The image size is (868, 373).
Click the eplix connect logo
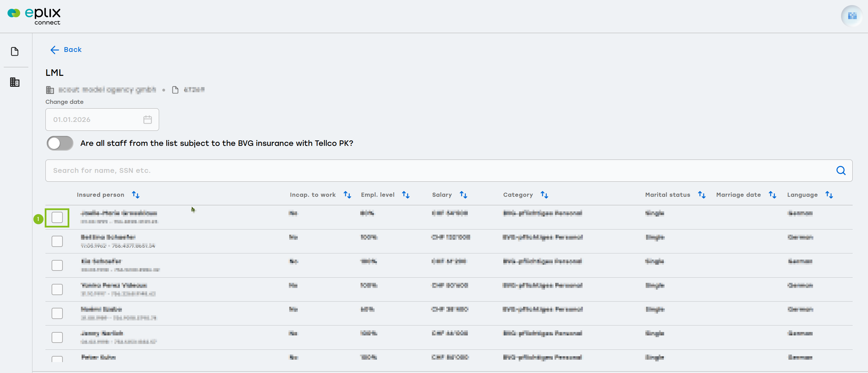[x=34, y=16]
